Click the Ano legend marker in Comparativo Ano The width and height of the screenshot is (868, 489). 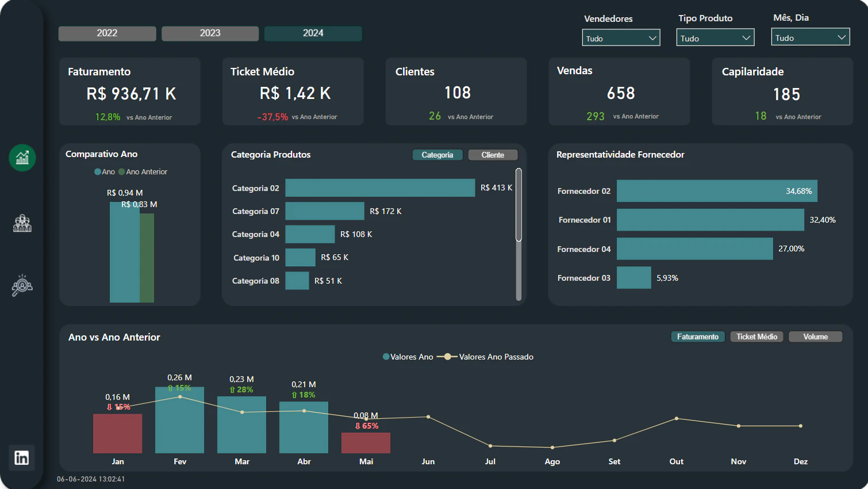[98, 171]
